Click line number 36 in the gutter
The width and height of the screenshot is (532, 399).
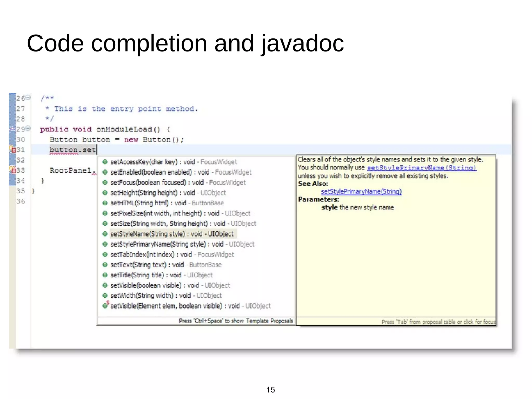click(x=21, y=201)
